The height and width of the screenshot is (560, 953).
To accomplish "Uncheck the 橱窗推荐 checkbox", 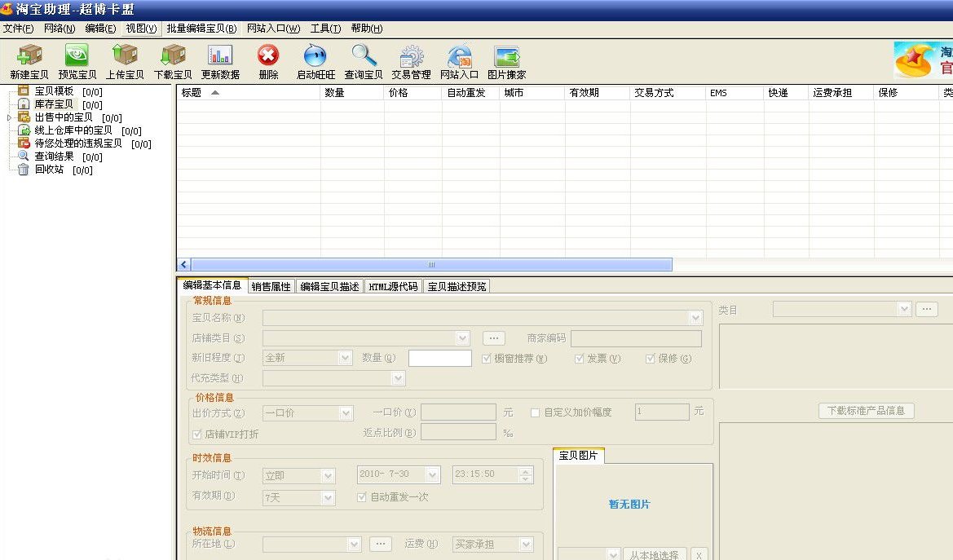I will click(x=486, y=358).
